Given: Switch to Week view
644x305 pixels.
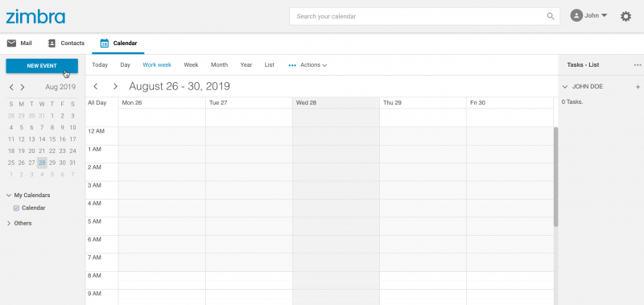Looking at the screenshot, I should 191,65.
